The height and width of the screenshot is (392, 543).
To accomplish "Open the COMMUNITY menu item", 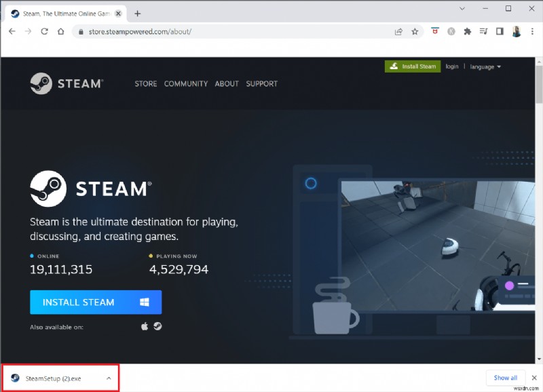I will [186, 83].
